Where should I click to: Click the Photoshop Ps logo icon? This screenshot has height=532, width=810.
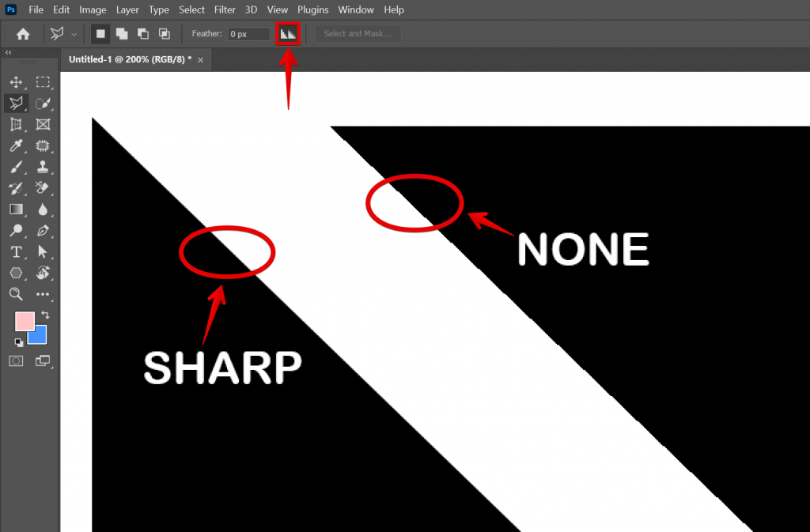11,9
